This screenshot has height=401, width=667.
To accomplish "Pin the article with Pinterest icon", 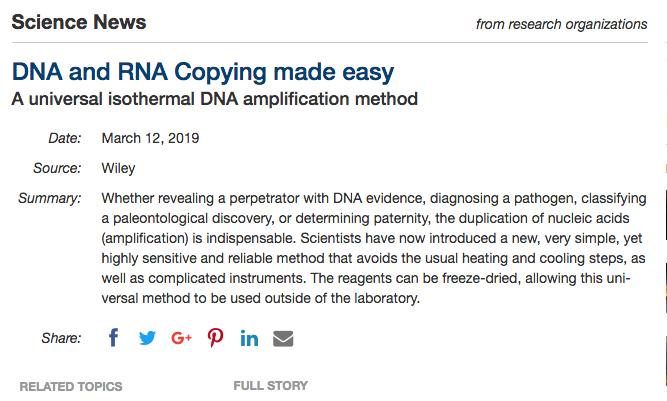I will click(x=215, y=338).
